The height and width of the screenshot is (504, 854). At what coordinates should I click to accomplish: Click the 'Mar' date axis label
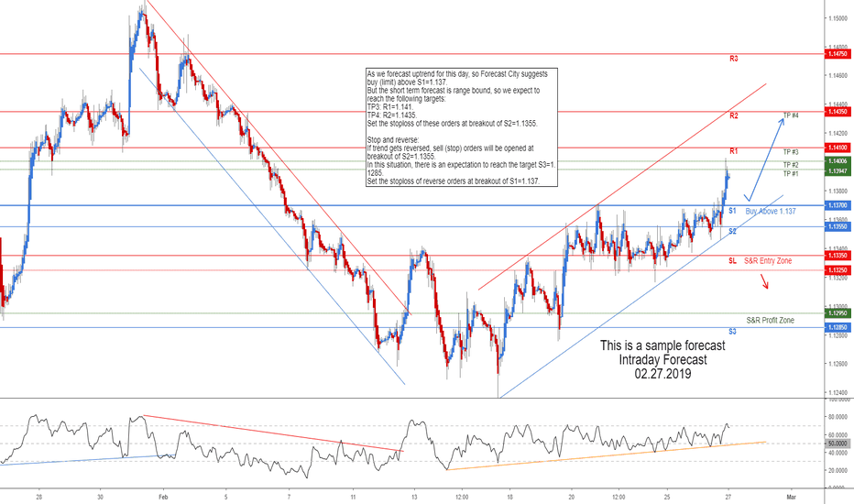[x=792, y=497]
